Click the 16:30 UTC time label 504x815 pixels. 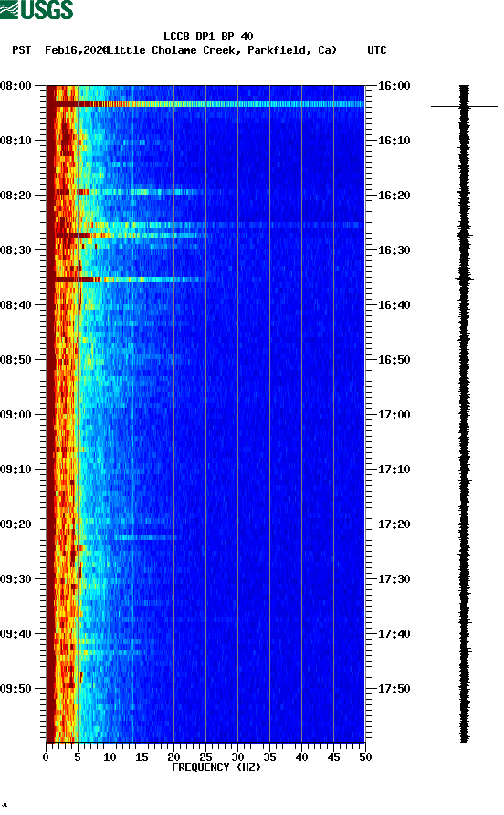tap(394, 250)
